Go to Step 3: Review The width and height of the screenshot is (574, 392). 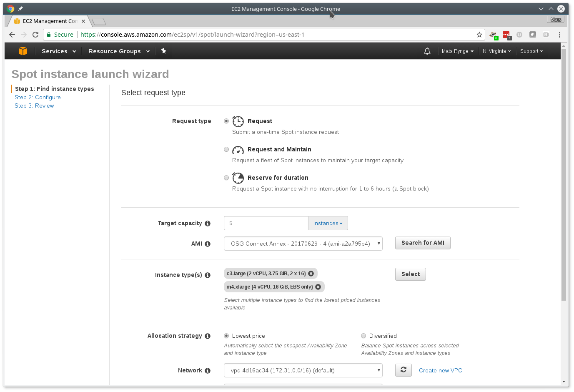[34, 106]
